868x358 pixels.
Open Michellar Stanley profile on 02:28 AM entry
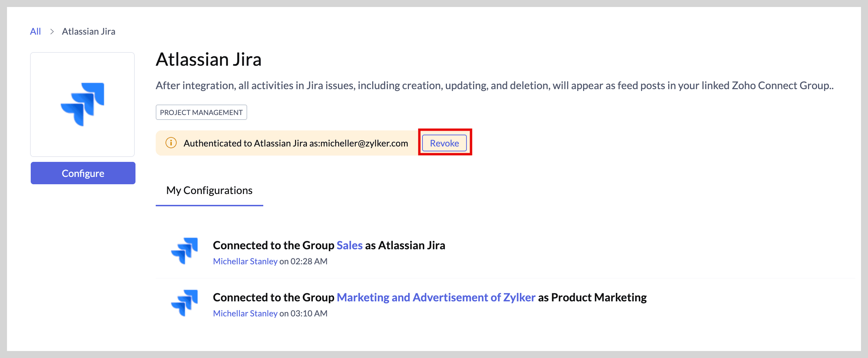point(245,262)
